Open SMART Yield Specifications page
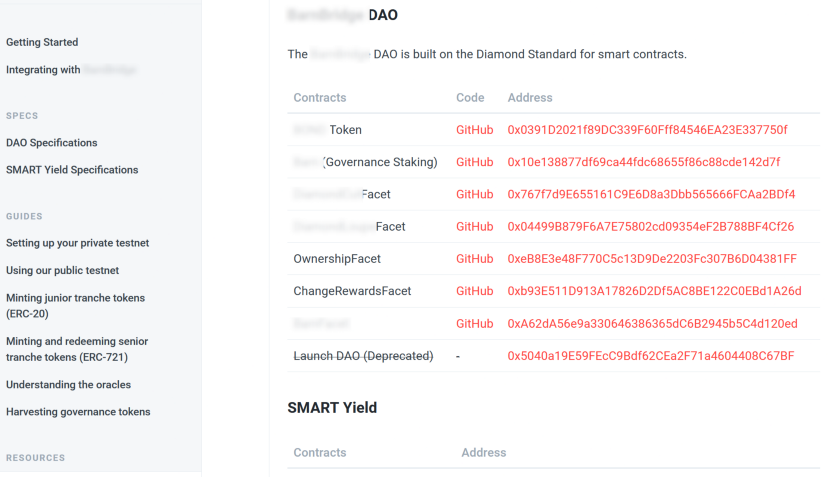The image size is (828, 477). click(x=72, y=170)
